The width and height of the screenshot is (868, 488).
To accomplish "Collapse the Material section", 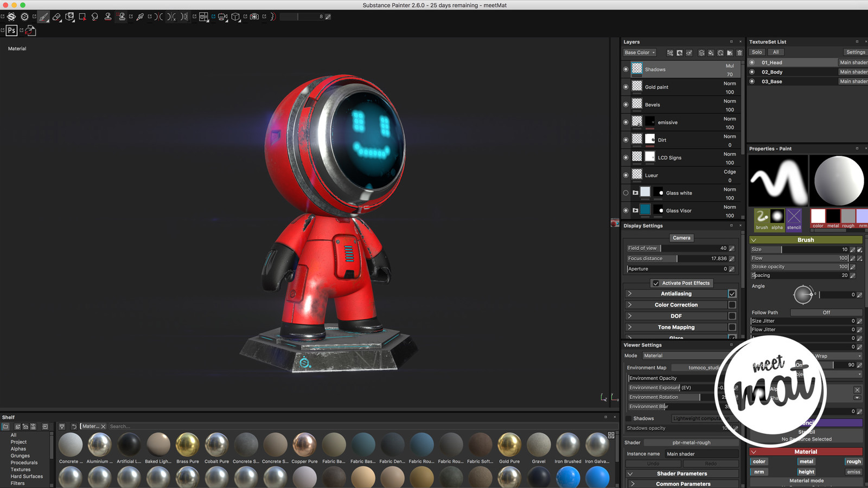I will click(754, 452).
